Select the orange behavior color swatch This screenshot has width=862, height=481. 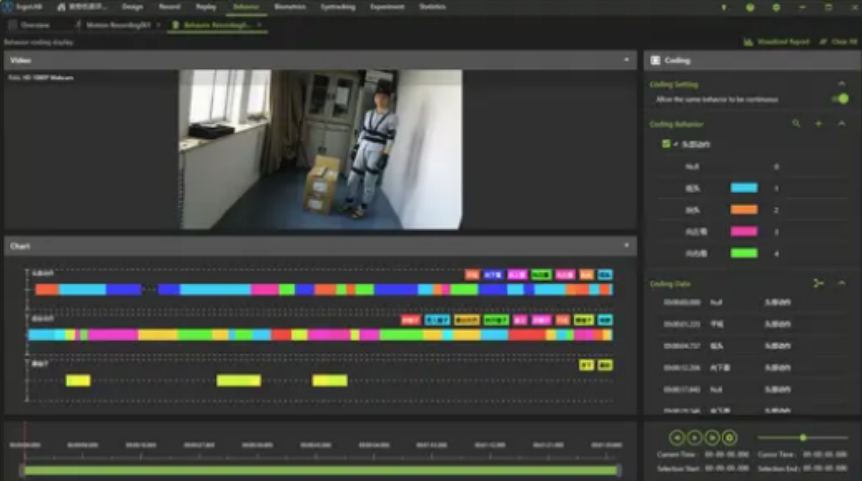(x=744, y=210)
